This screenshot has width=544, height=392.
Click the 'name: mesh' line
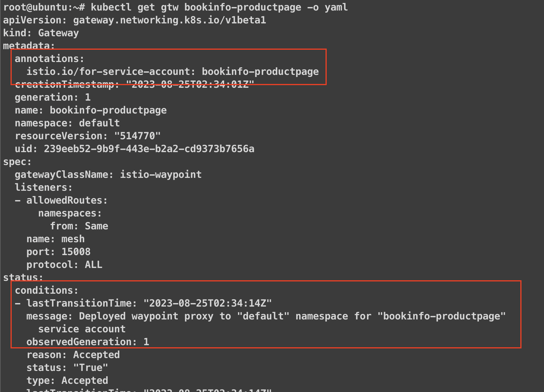pos(56,239)
